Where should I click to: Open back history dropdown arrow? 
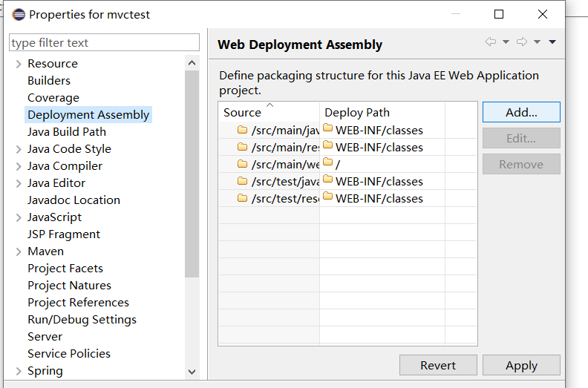tap(506, 42)
